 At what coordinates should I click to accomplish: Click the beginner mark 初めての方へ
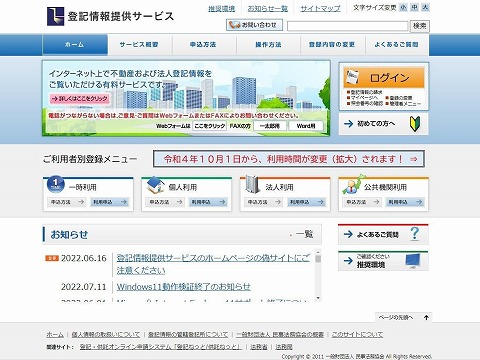pyautogui.click(x=415, y=124)
